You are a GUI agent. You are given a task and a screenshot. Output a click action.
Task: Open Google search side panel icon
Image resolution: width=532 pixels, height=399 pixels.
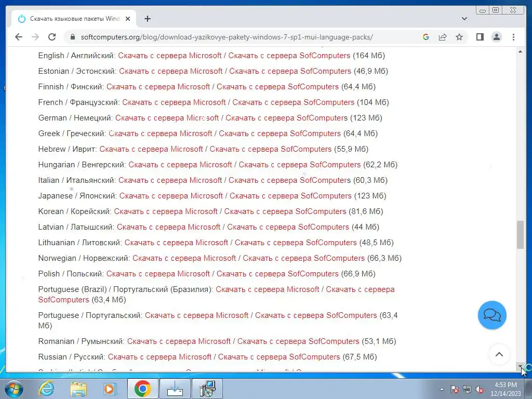click(426, 37)
